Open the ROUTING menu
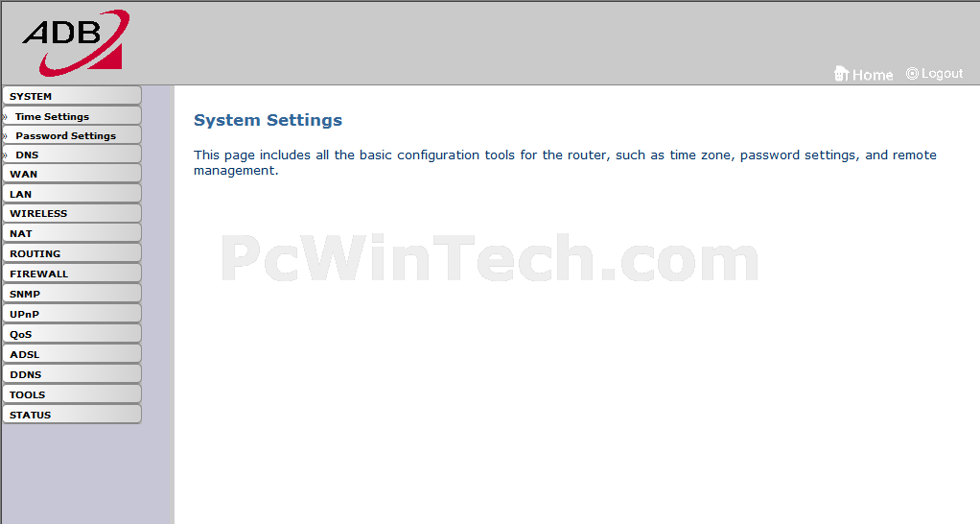 point(72,253)
